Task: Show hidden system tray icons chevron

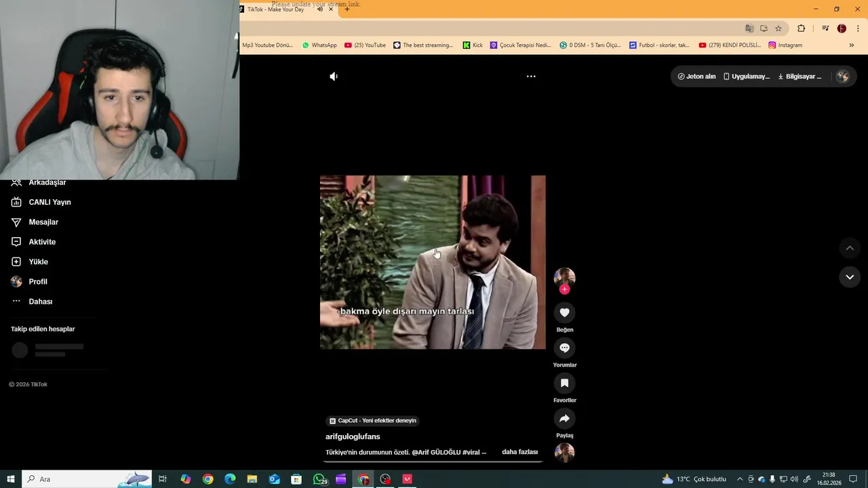Action: pyautogui.click(x=740, y=479)
